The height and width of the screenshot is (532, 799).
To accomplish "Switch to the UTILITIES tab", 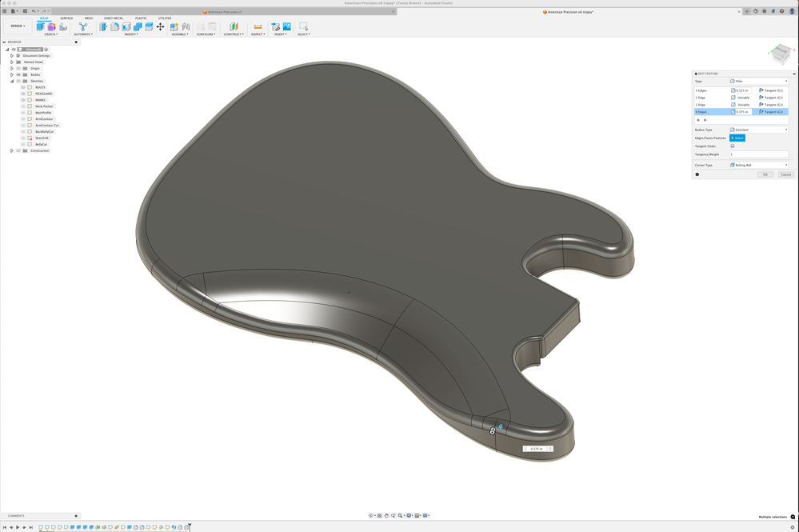I will (165, 18).
